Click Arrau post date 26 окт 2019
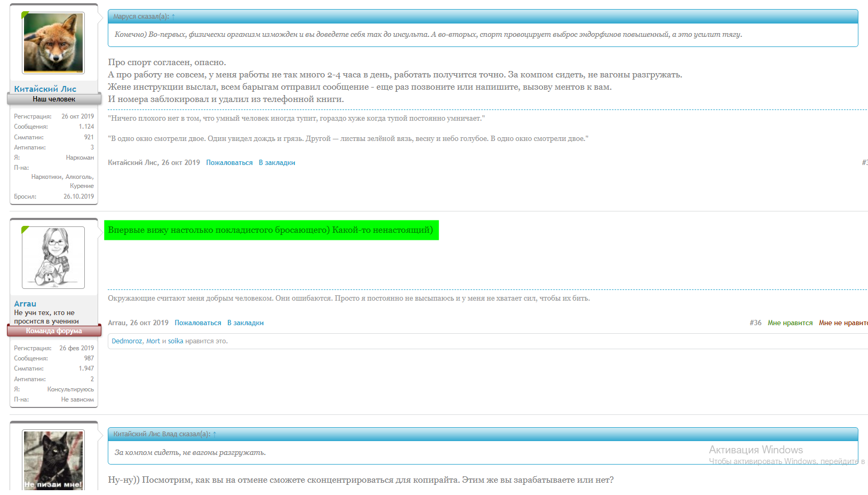Screen dimensions: 868x495 click(x=149, y=323)
